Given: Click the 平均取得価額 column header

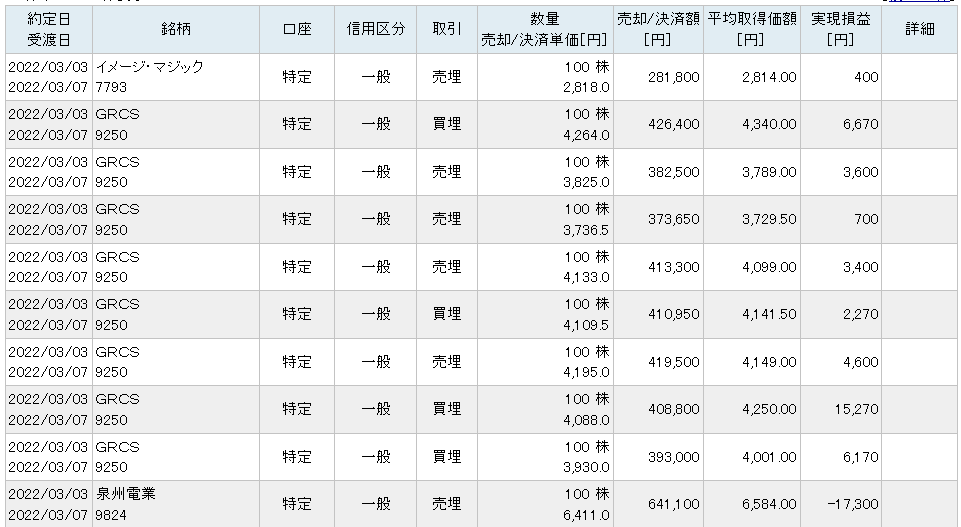Looking at the screenshot, I should [x=752, y=29].
